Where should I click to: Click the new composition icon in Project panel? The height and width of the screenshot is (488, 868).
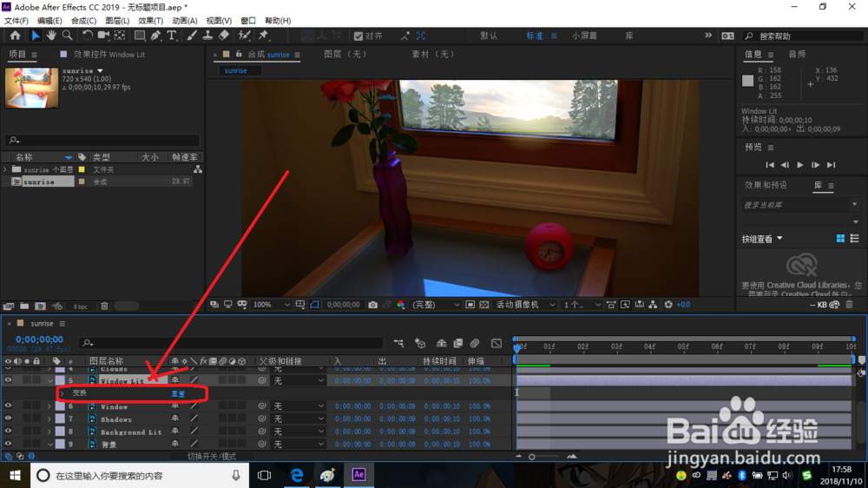41,306
